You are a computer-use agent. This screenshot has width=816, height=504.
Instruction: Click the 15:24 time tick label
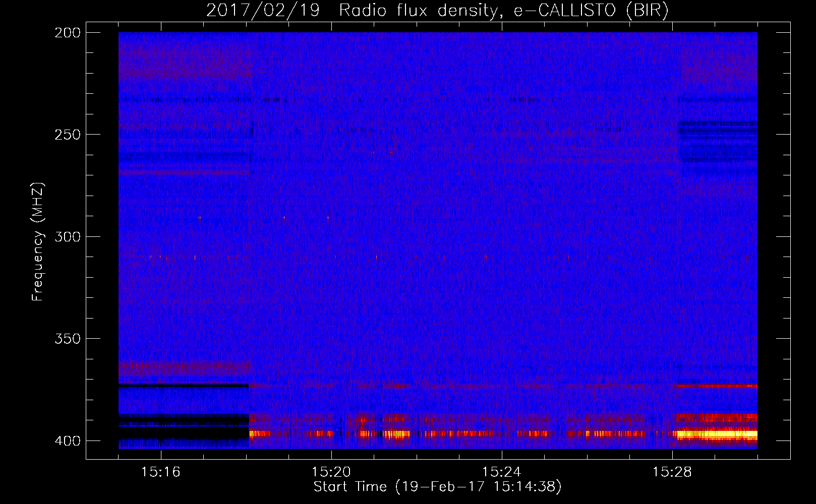pyautogui.click(x=502, y=472)
